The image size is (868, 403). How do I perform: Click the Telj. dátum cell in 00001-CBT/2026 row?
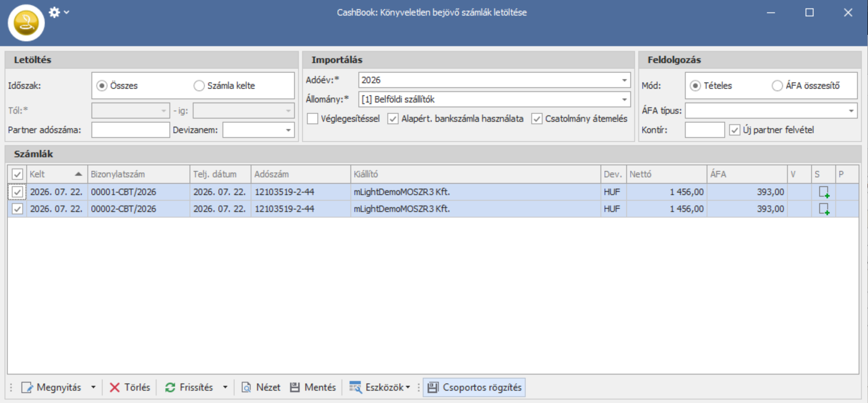tap(220, 192)
